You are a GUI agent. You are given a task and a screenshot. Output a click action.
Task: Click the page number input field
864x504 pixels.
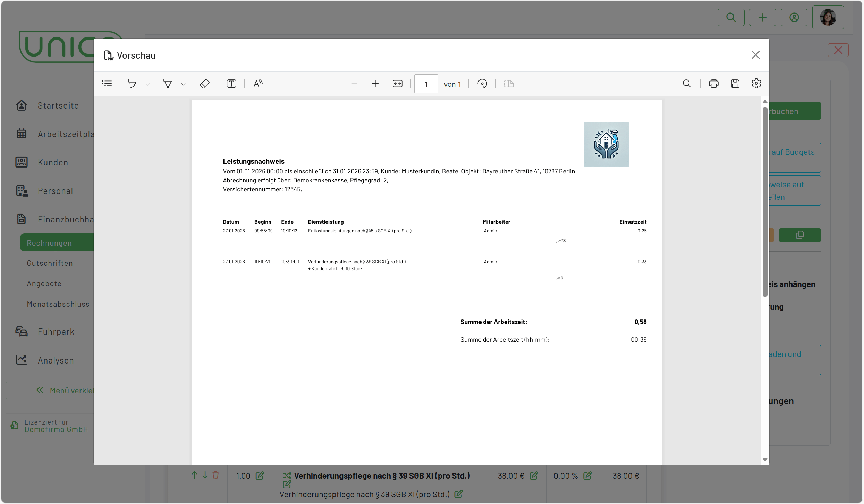click(426, 84)
